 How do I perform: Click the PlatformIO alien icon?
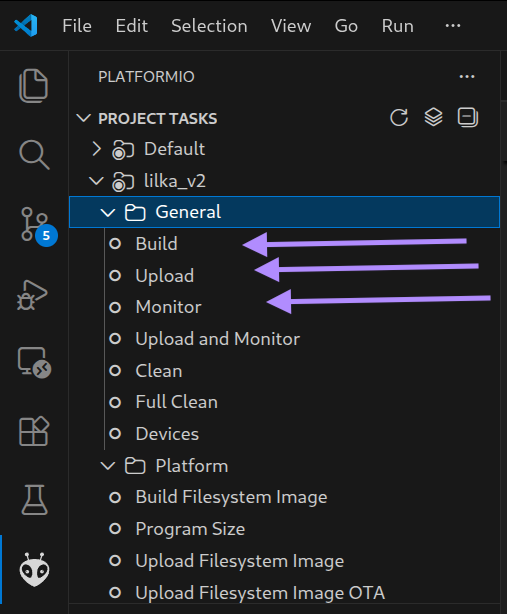coord(34,570)
